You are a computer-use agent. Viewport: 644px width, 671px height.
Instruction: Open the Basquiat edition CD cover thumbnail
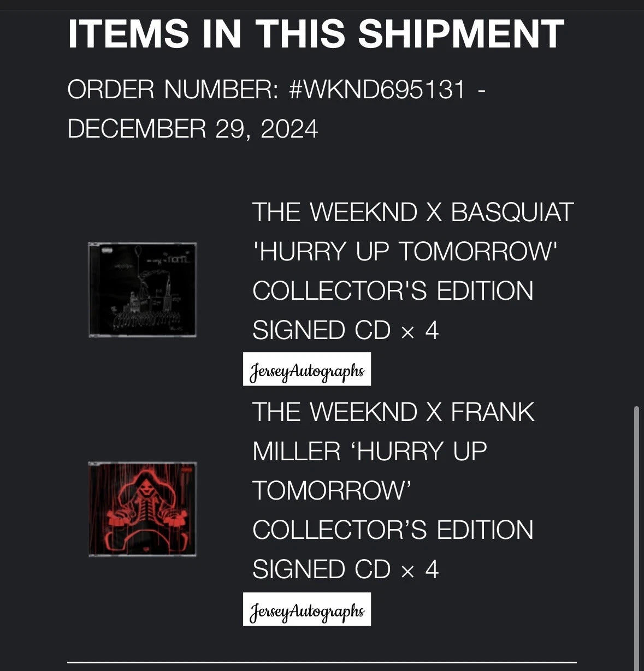[x=142, y=290]
